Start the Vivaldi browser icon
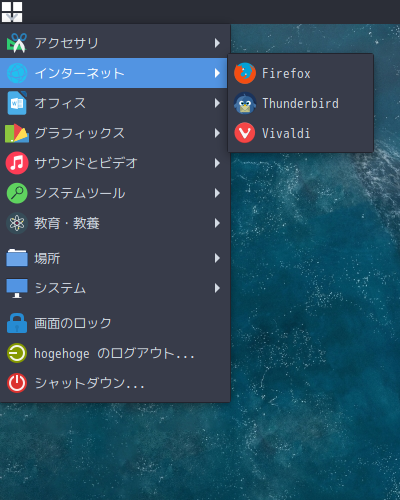 point(245,133)
